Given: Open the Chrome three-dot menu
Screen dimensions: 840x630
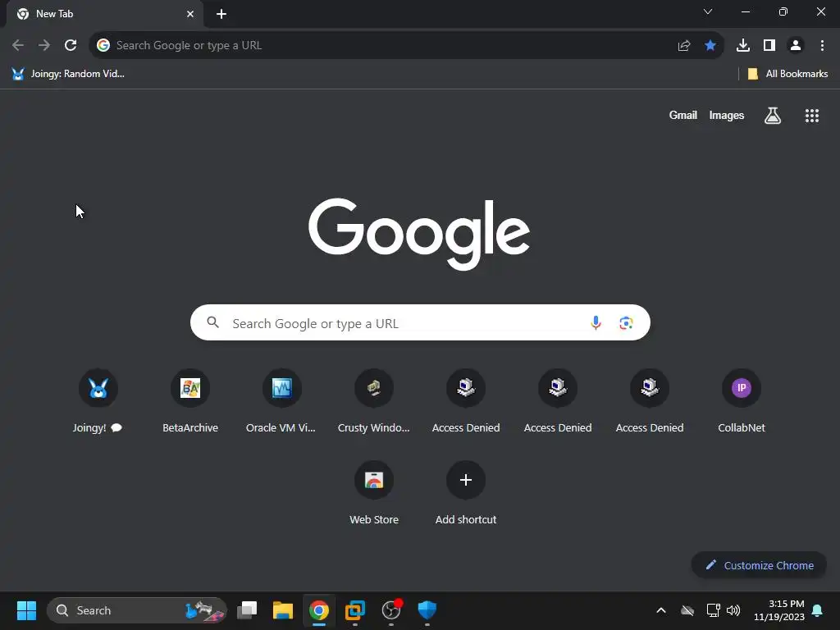Looking at the screenshot, I should click(x=822, y=46).
